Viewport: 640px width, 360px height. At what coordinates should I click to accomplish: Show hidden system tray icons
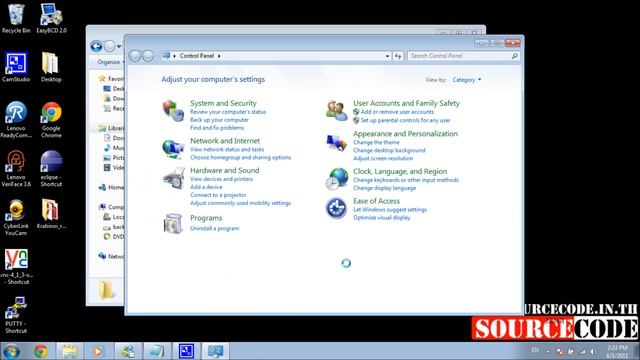[x=548, y=351]
